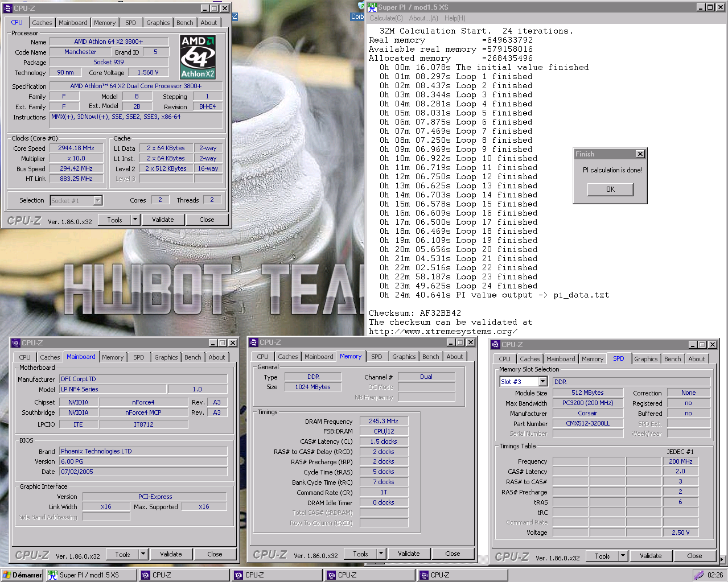Expand the Socket #1 selection dropdown

[97, 200]
